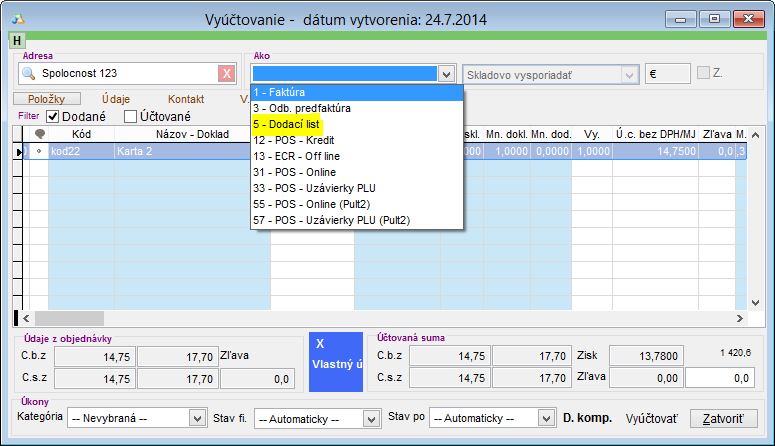The width and height of the screenshot is (775, 446).
Task: Click the speech bubble column header icon
Action: [40, 135]
